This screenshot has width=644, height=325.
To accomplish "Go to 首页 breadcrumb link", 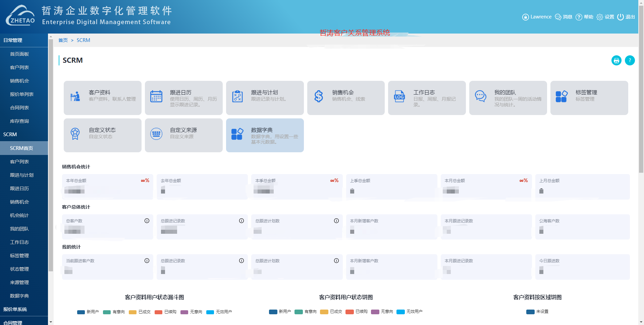I will [x=63, y=40].
